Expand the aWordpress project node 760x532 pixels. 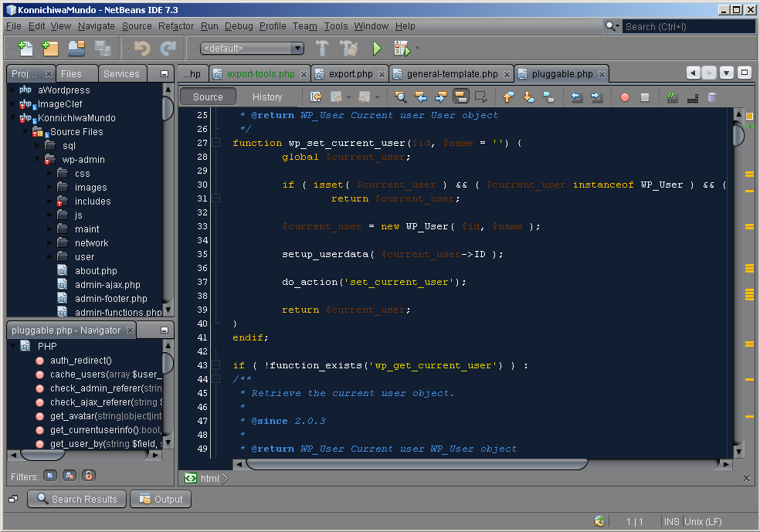pos(13,90)
